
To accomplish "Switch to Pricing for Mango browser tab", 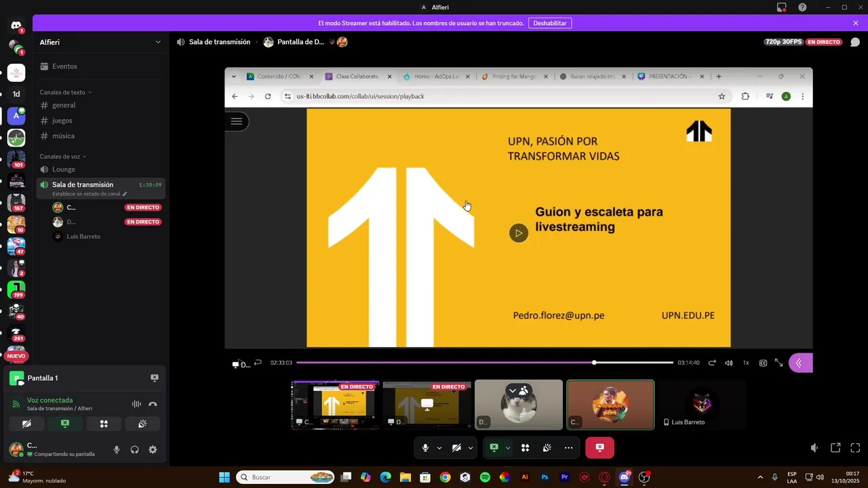I will coord(514,77).
